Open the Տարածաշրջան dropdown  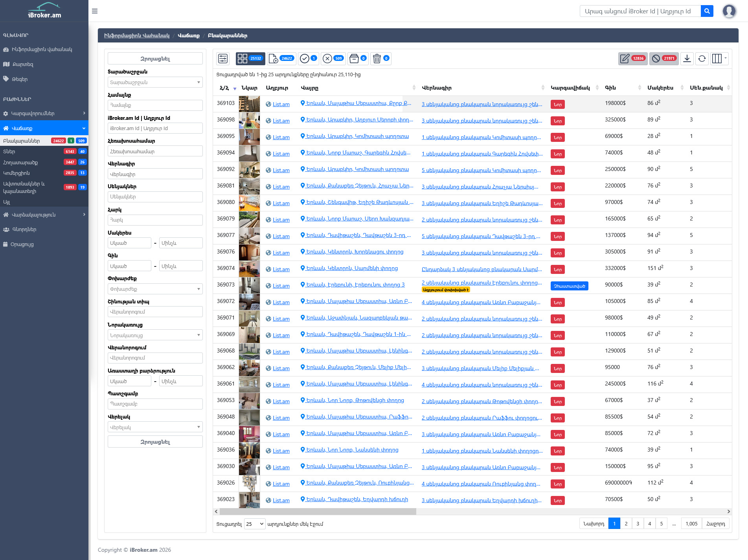(155, 83)
